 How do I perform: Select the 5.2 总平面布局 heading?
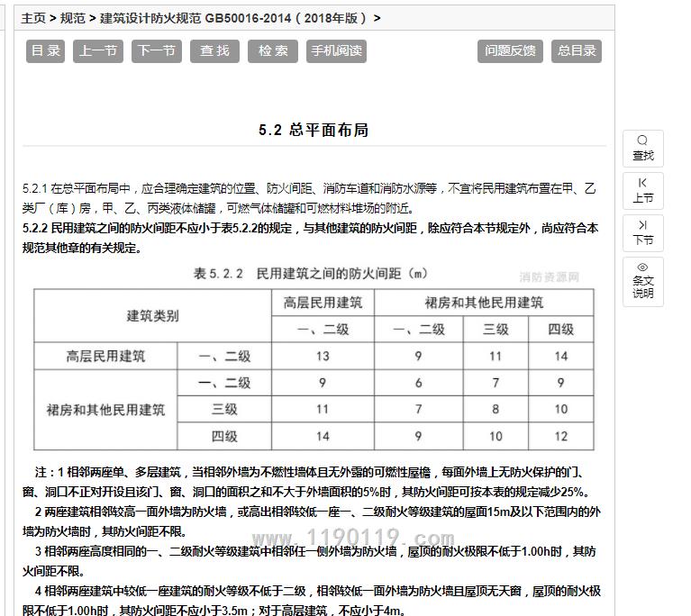(314, 130)
